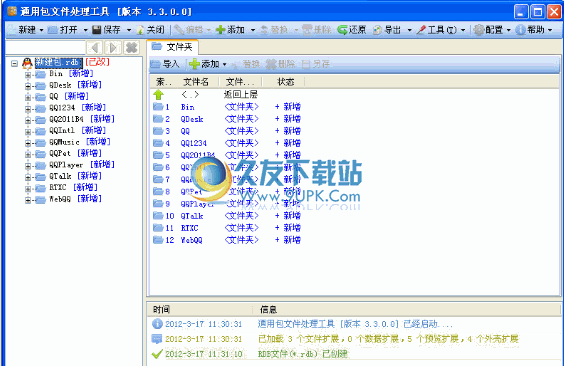Image resolution: width=564 pixels, height=366 pixels.
Task: Open dropdown arrow next to main 添加
Action: [253, 30]
